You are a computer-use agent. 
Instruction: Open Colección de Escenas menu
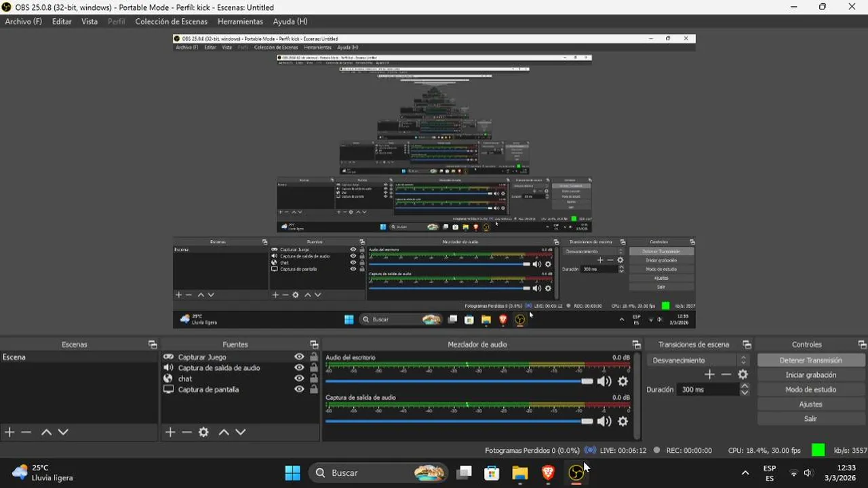pos(171,22)
